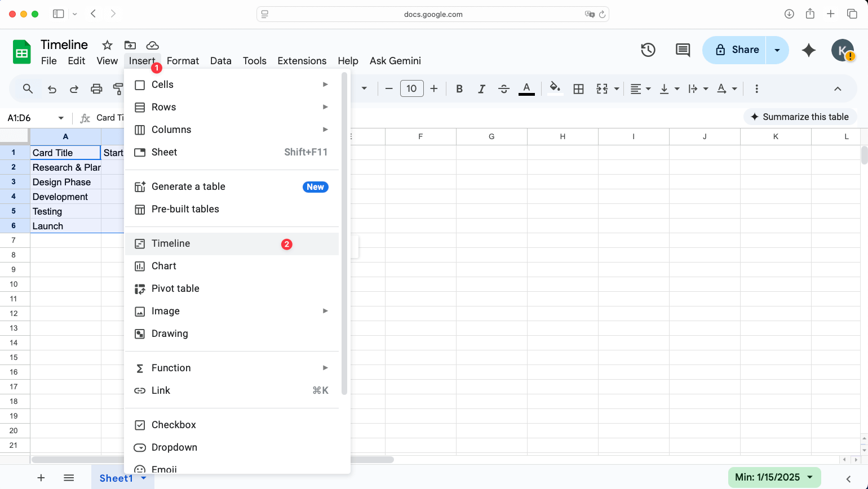Open the search toolbar icon

(x=27, y=88)
